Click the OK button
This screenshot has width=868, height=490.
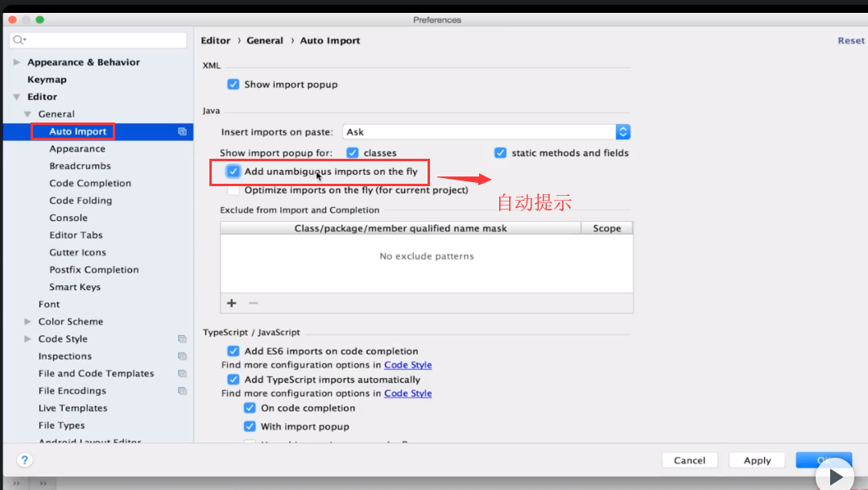(824, 460)
